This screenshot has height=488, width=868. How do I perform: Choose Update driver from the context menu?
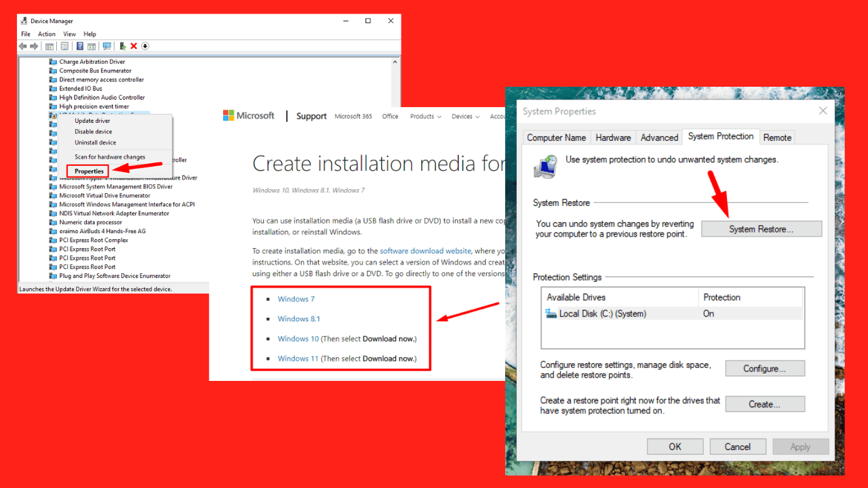115,121
